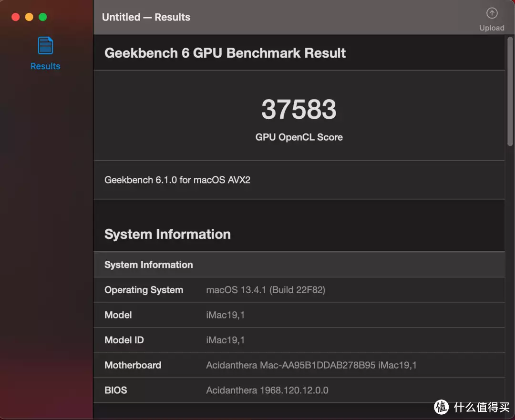Click the Geekbench 6 GPU Benchmark Result heading
Screen dimensions: 515x420
point(225,53)
